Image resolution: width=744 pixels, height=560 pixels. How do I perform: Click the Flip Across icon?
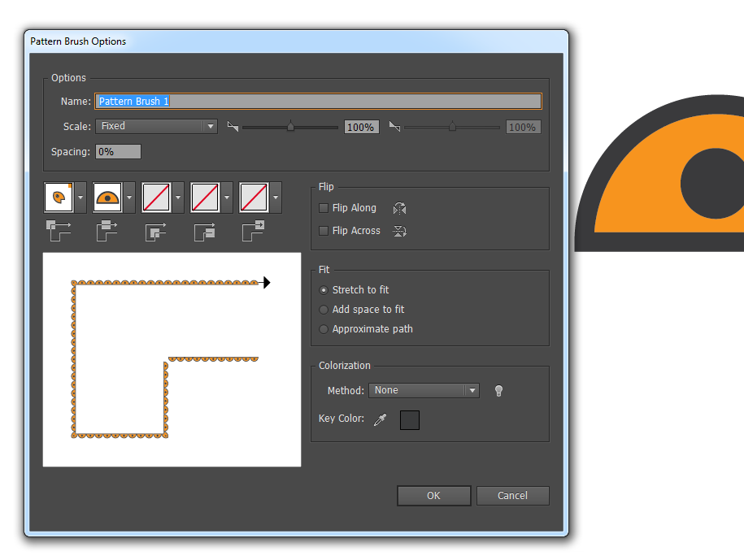[x=399, y=231]
